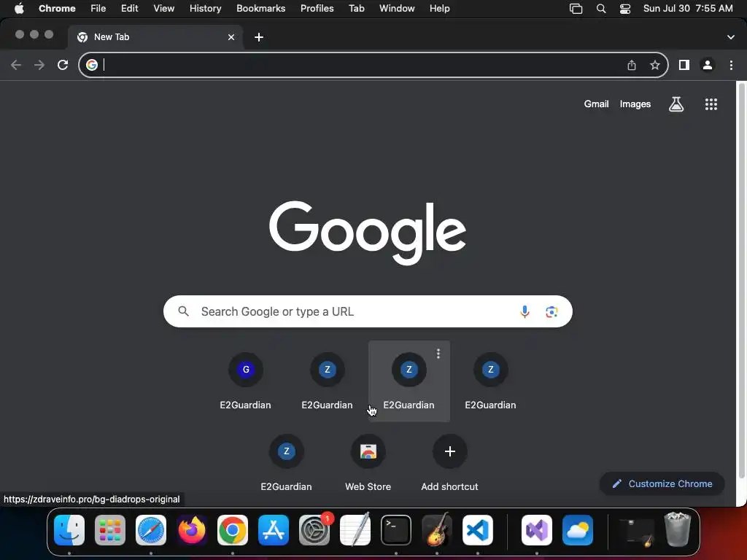Go back using the back arrow
This screenshot has width=747, height=560.
coord(16,65)
